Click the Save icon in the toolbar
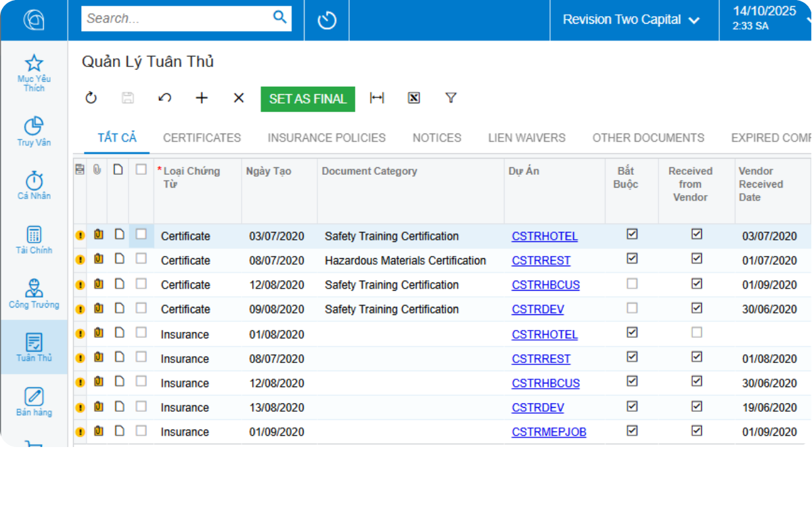 pos(127,98)
